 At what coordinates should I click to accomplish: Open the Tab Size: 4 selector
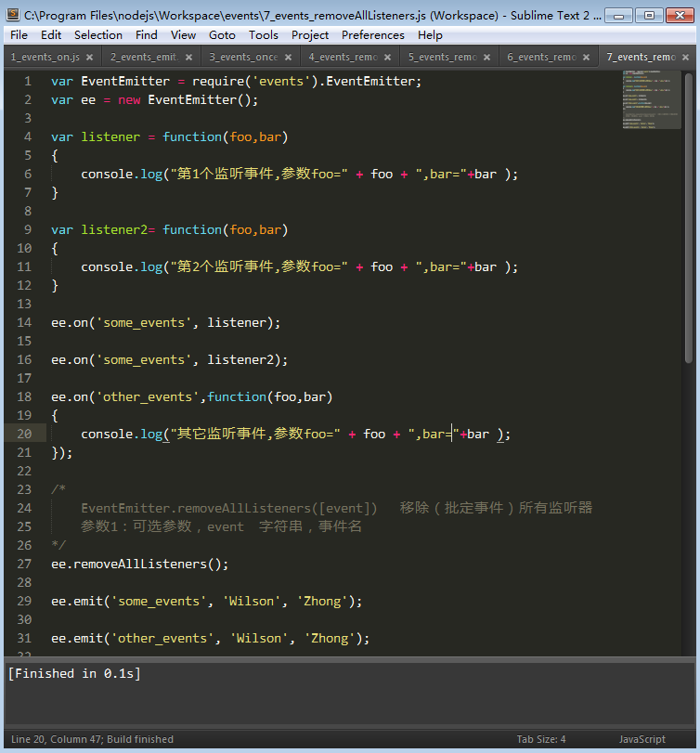pos(541,739)
